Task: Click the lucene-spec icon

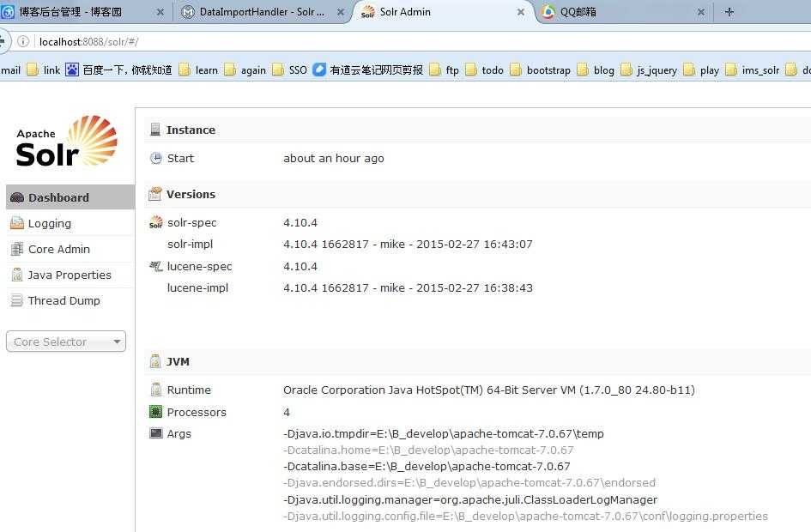Action: (x=155, y=266)
